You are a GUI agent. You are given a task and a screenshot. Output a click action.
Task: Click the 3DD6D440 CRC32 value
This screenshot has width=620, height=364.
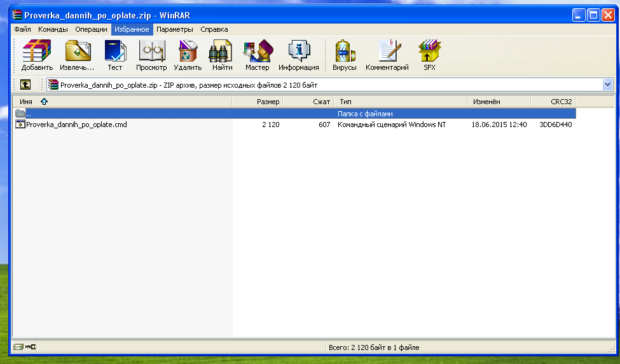click(x=556, y=125)
